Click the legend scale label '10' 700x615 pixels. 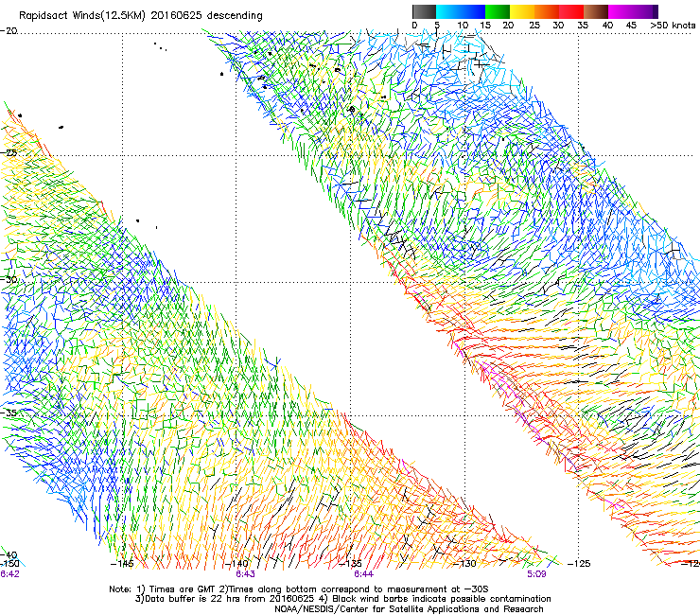click(x=463, y=26)
